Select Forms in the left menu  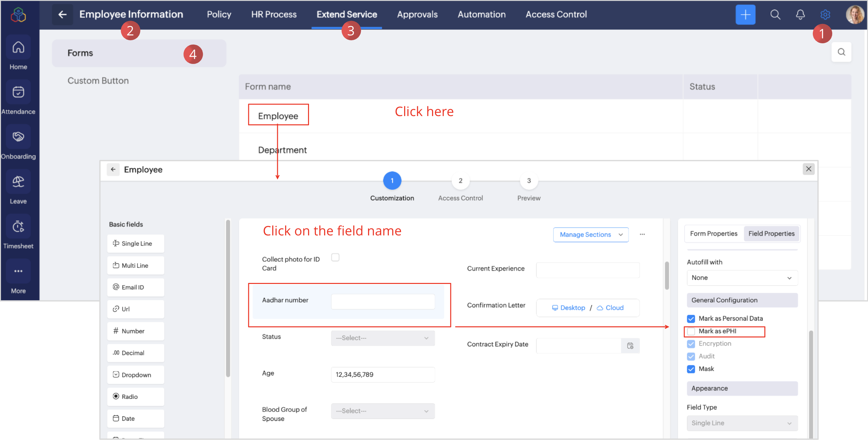pyautogui.click(x=139, y=53)
